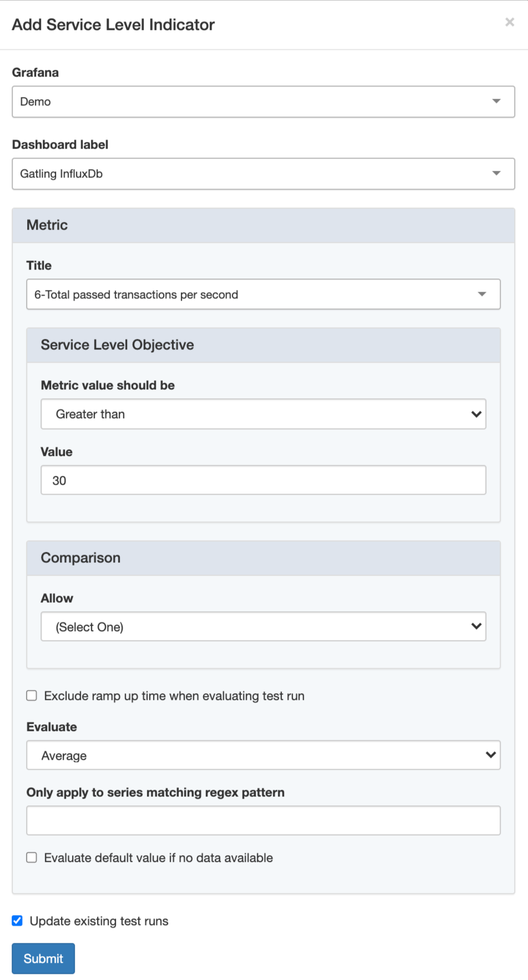Click the Submit button
Screen dimensions: 528x980
43,958
